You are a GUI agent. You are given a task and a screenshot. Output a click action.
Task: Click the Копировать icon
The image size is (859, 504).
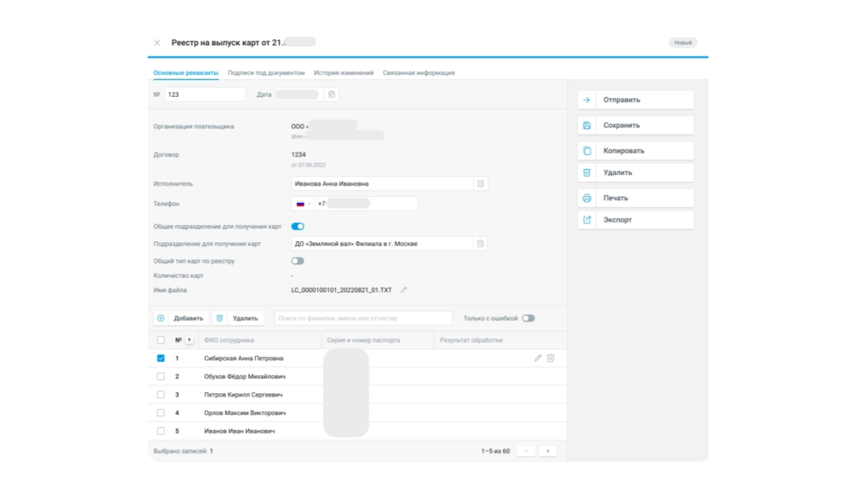pyautogui.click(x=586, y=151)
